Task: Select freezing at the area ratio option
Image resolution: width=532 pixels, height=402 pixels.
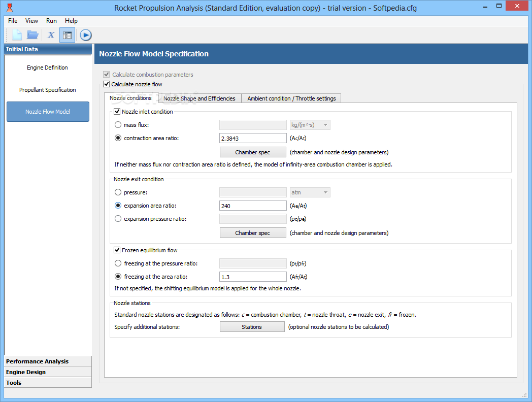Action: coord(118,276)
